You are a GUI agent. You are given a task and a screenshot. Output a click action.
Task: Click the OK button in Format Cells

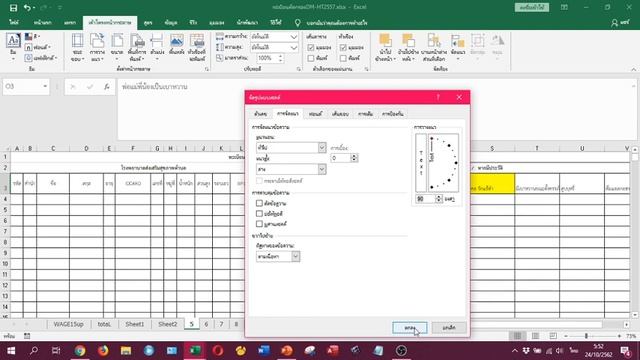coord(410,328)
